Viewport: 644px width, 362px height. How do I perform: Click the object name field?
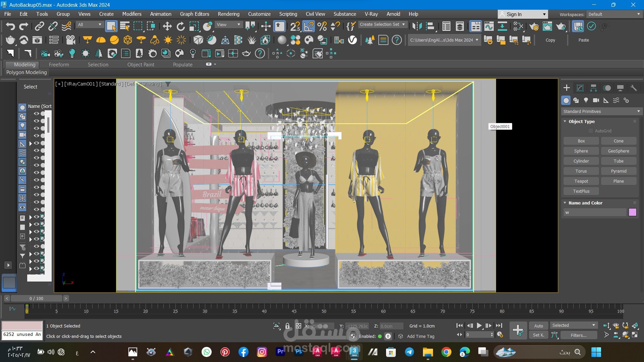coord(595,212)
